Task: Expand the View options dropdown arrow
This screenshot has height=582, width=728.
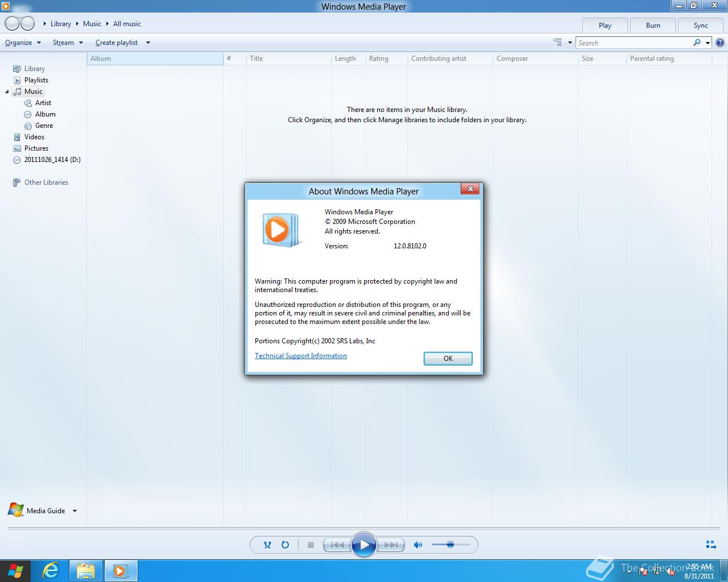Action: [x=570, y=43]
